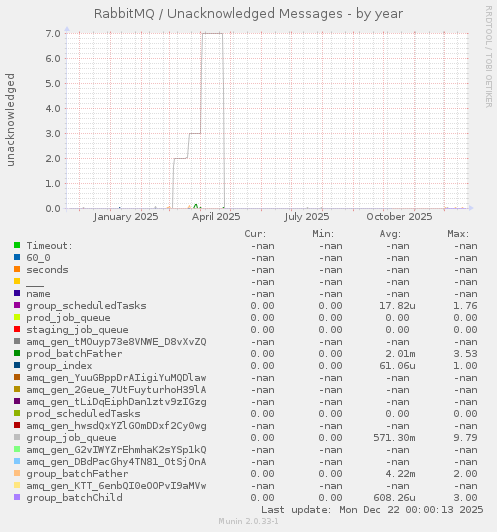This screenshot has width=497, height=532.
Task: Click the 'amq_gen_KTT_6enbQI0e0OPvI9aMVw' legend label
Action: (116, 486)
